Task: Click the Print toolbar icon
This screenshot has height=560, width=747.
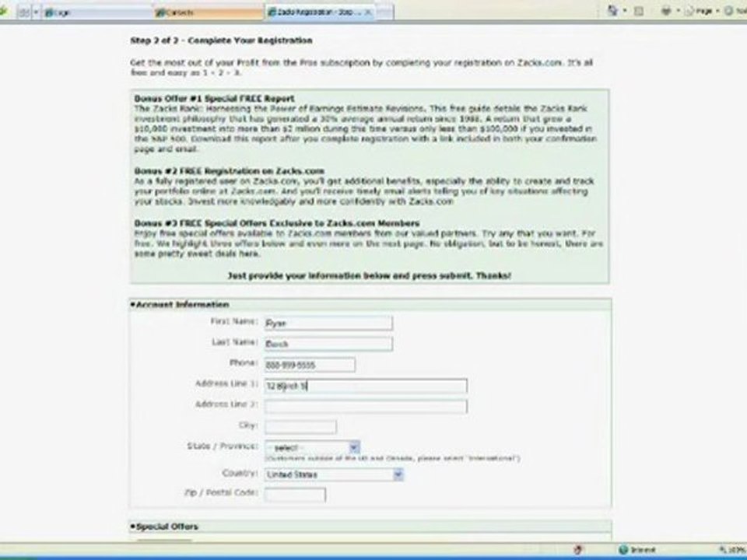Action: [667, 10]
